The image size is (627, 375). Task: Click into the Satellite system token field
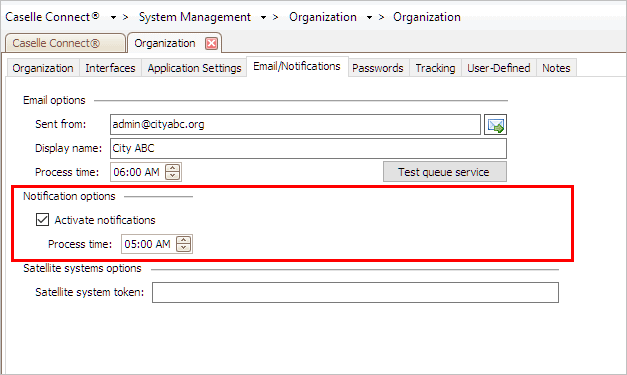355,292
